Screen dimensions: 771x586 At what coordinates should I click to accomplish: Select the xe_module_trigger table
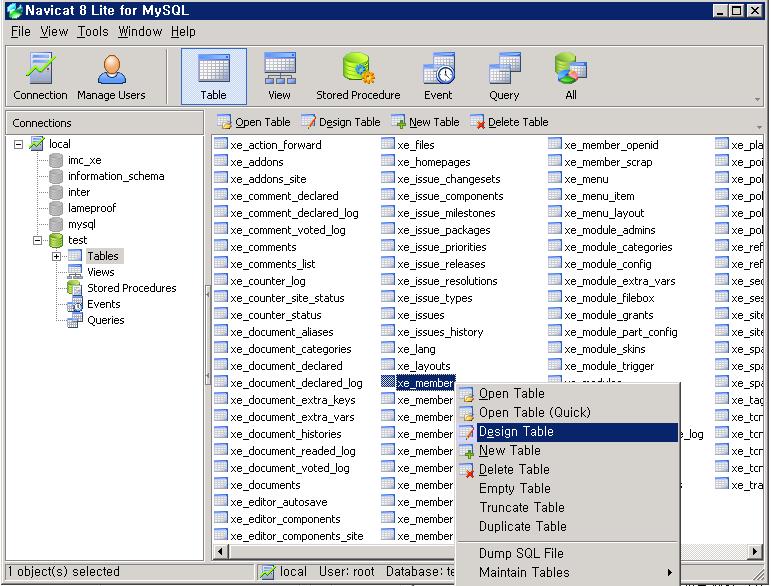click(609, 366)
